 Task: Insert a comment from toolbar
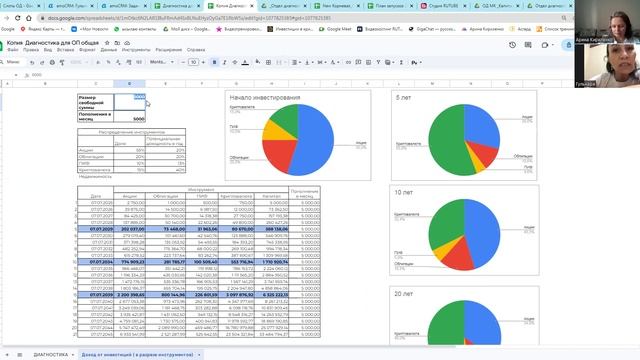(358, 62)
